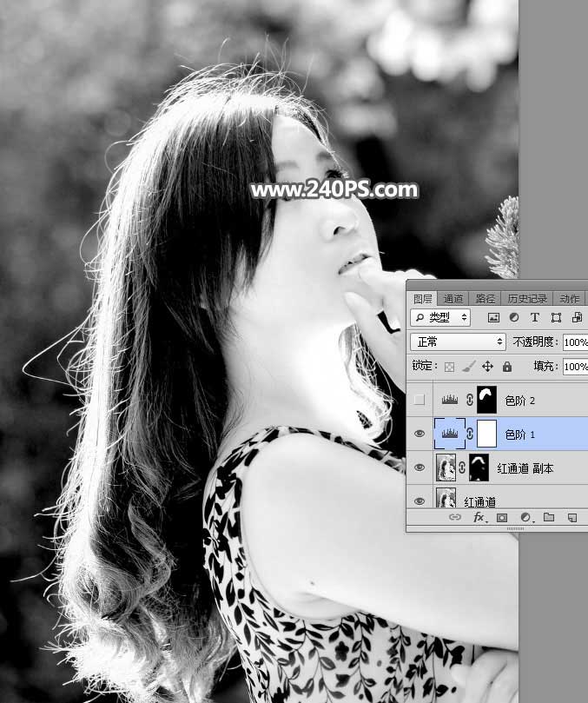Click levels adjustment icon of 色阶 1
The image size is (588, 703).
click(450, 433)
